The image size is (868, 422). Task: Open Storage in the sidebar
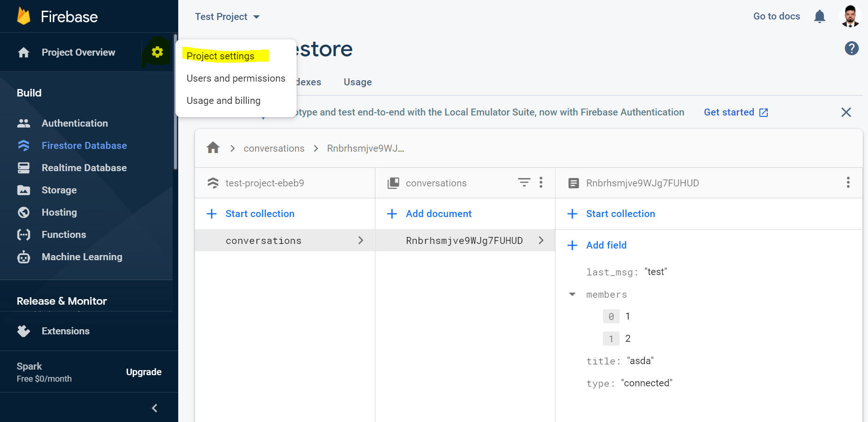pyautogui.click(x=59, y=190)
